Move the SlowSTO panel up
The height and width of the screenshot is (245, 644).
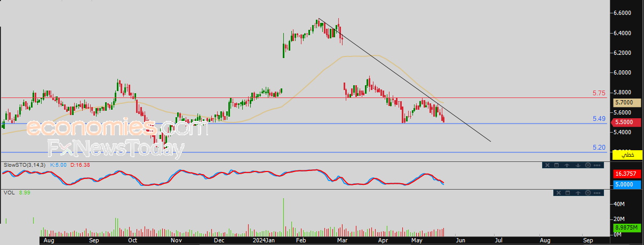click(x=567, y=165)
